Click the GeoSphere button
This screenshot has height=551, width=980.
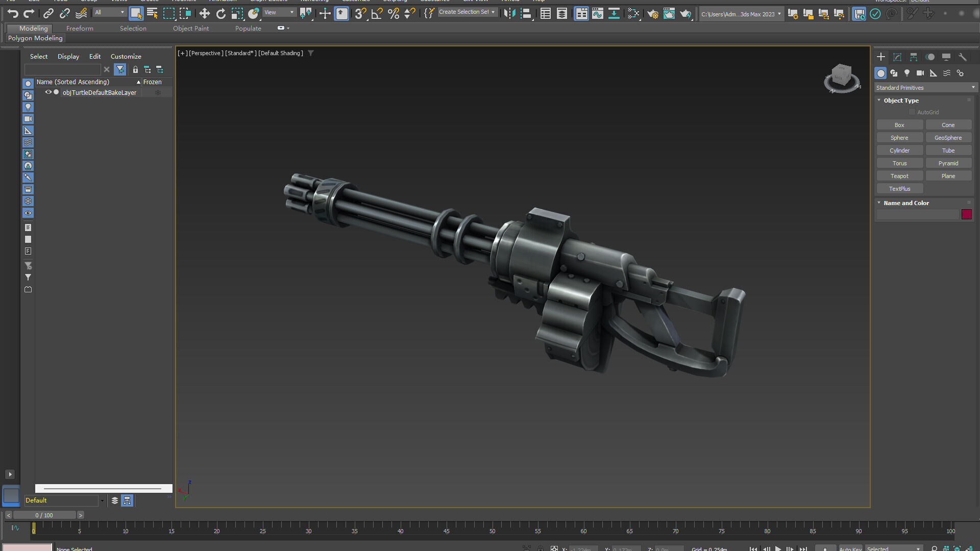click(x=948, y=138)
